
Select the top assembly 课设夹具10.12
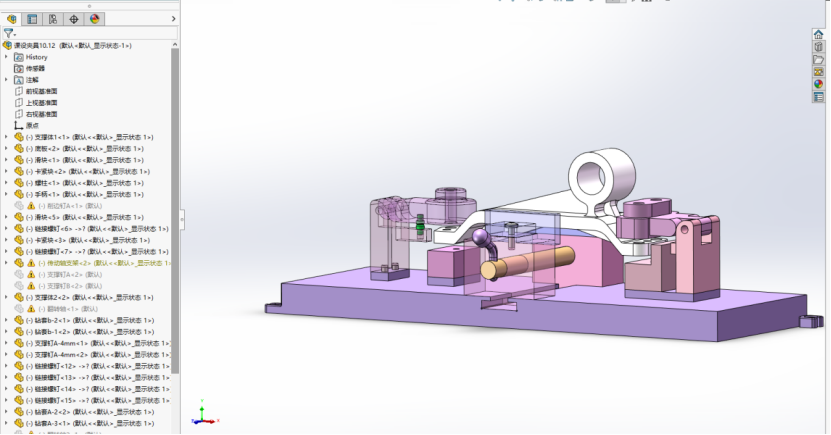[x=73, y=46]
